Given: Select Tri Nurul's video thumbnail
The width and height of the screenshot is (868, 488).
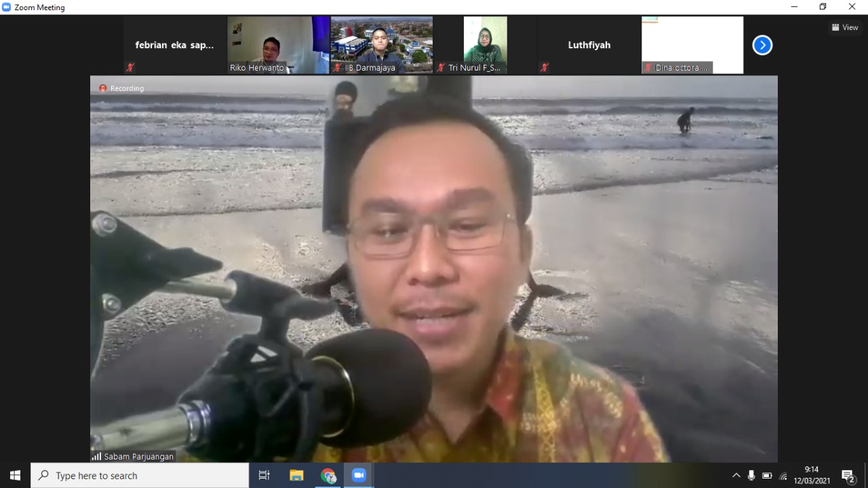Looking at the screenshot, I should tap(485, 44).
